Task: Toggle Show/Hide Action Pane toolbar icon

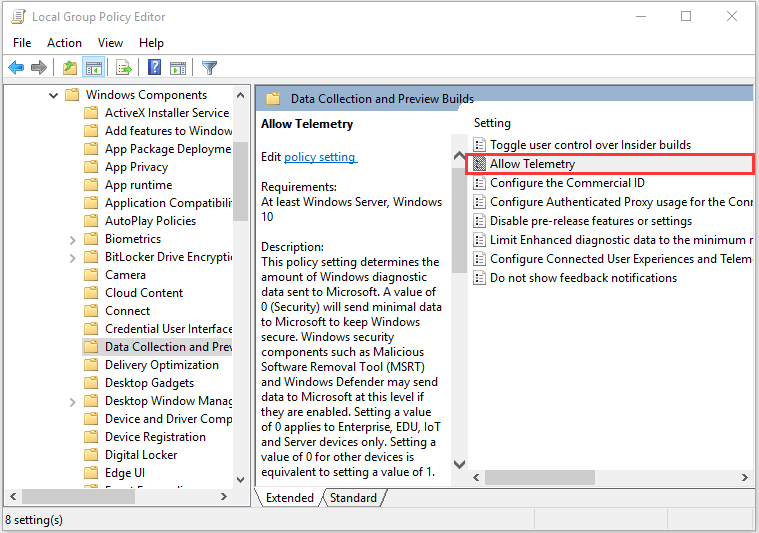Action: [178, 68]
